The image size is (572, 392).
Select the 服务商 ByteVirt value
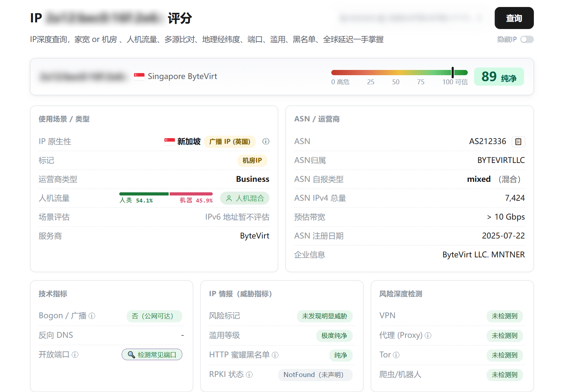coord(255,236)
